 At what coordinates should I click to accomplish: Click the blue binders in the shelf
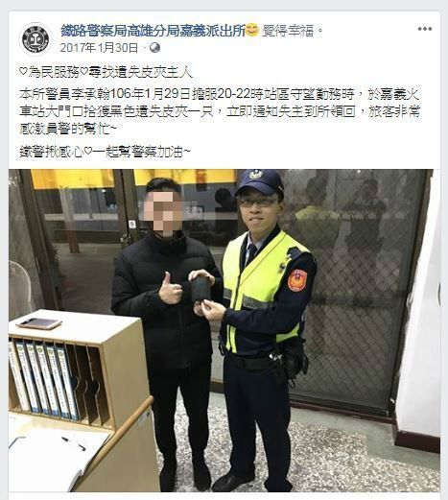44,379
